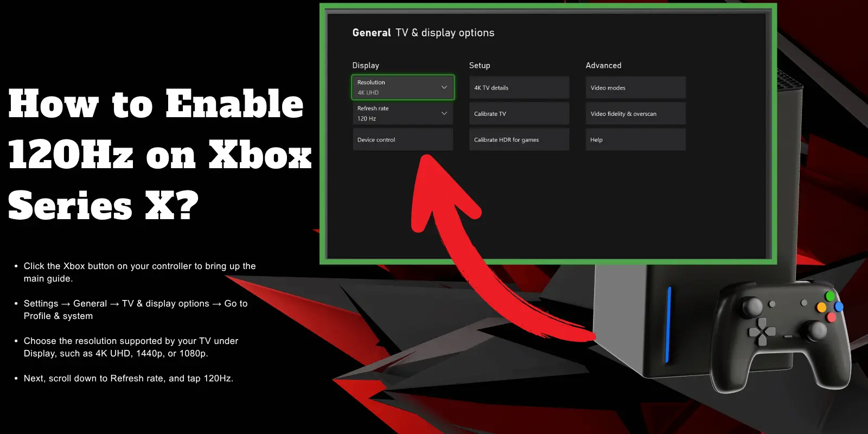
Task: Click the controller's D-pad
Action: click(x=762, y=332)
